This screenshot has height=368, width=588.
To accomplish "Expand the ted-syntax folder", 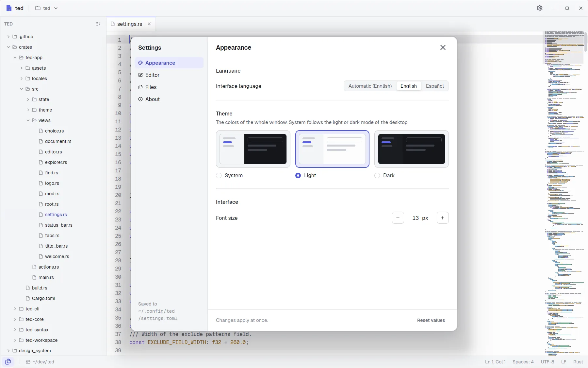I will pos(15,330).
